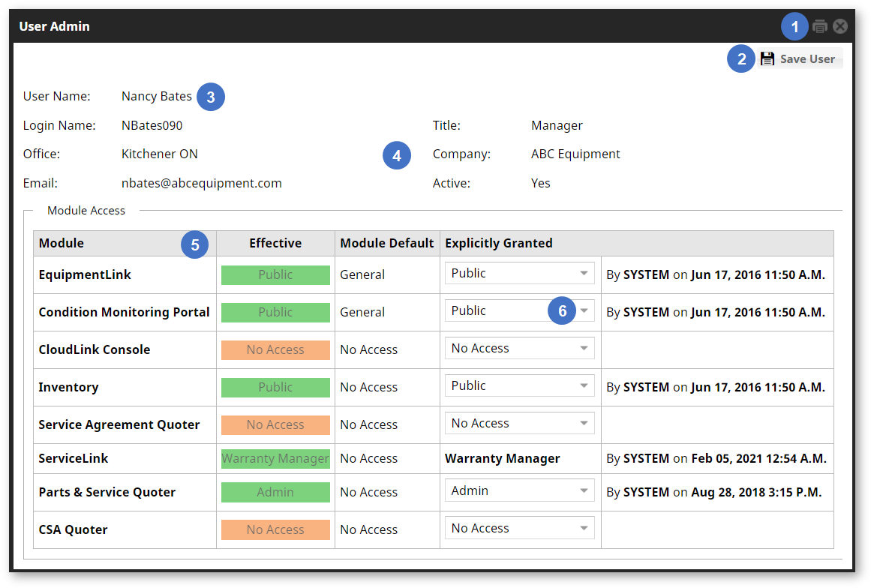Select the Inventory module name
This screenshot has width=871, height=588.
(68, 387)
